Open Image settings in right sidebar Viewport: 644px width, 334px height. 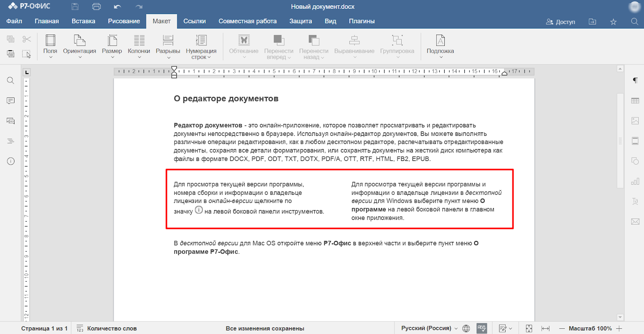[635, 121]
